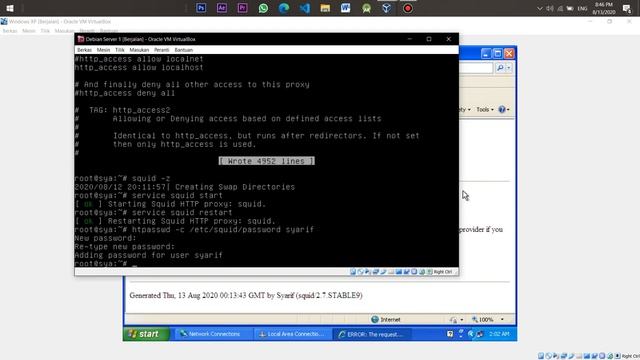Viewport: 640px width, 360px height.
Task: Click the terminal line 'service squid restart'
Action: [x=182, y=213]
